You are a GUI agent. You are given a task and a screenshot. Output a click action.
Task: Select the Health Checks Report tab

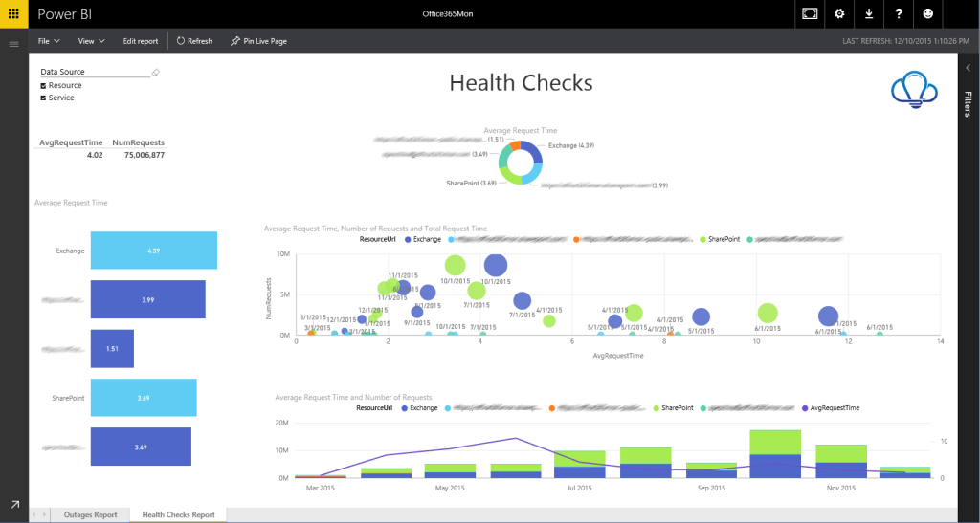178,514
